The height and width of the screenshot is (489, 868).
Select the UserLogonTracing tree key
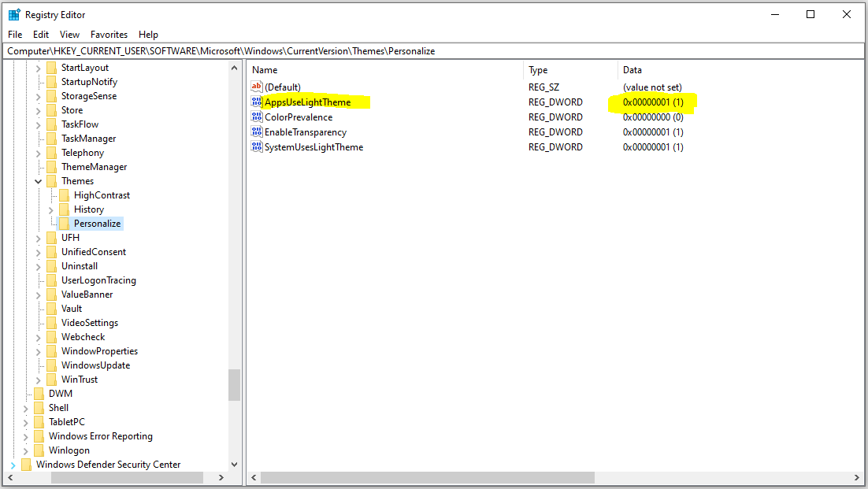point(98,280)
